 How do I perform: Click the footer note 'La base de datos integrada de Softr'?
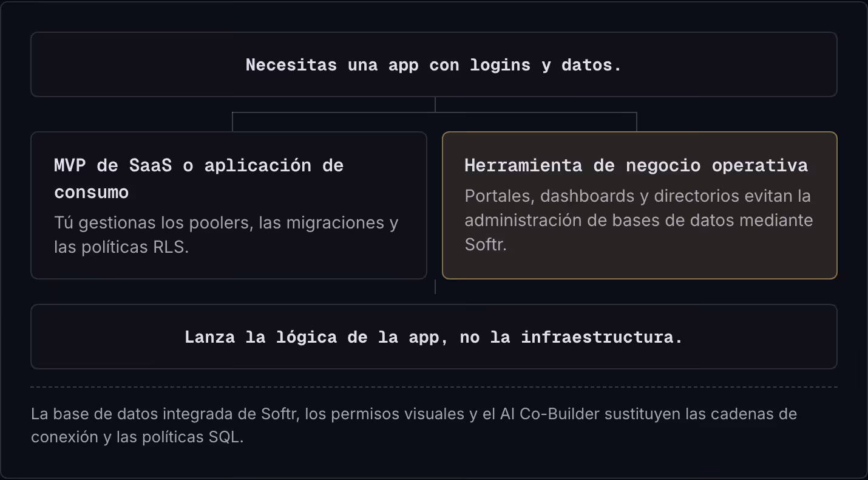pyautogui.click(x=414, y=425)
